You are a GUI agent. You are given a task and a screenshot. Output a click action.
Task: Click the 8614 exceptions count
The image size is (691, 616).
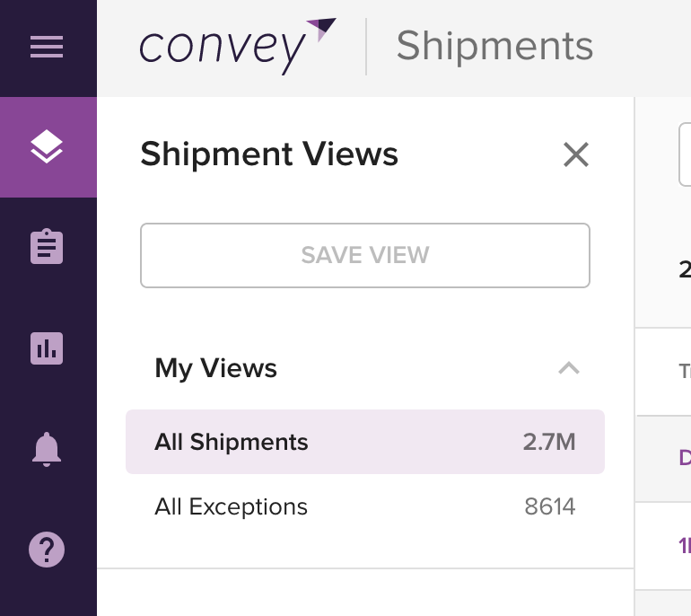click(550, 506)
